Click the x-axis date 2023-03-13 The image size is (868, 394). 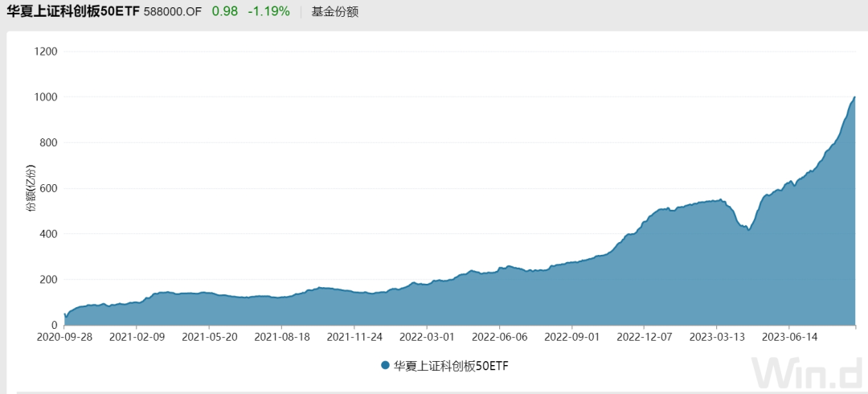tap(717, 336)
